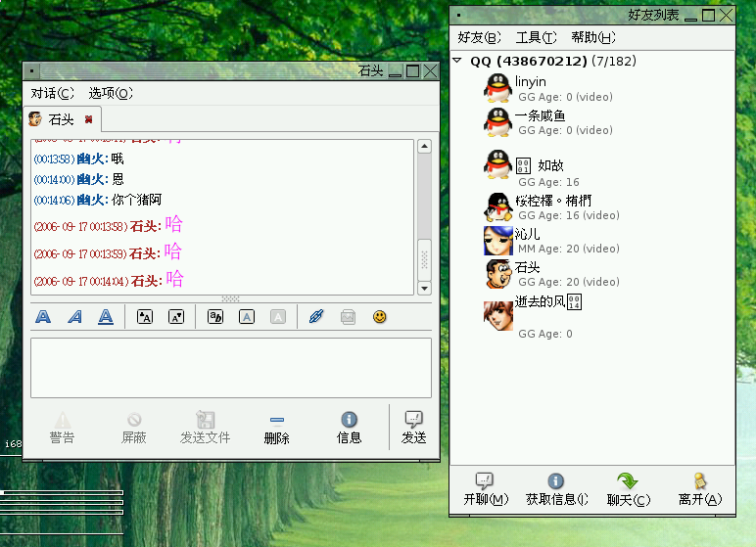
Task: Open the smiley emoticon picker
Action: point(379,317)
